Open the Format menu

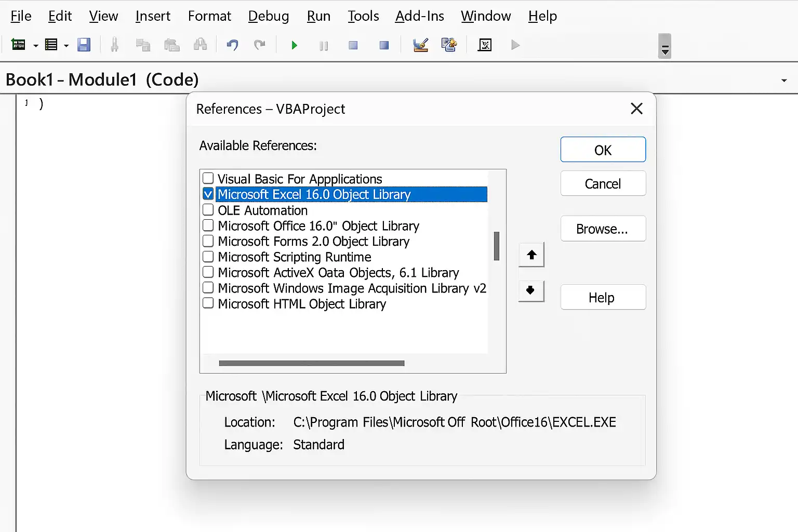209,16
